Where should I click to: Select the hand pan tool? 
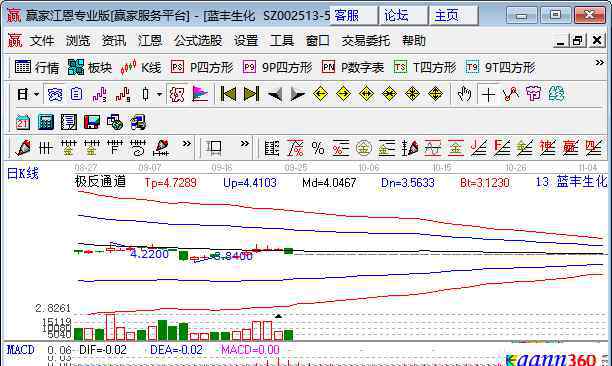464,94
